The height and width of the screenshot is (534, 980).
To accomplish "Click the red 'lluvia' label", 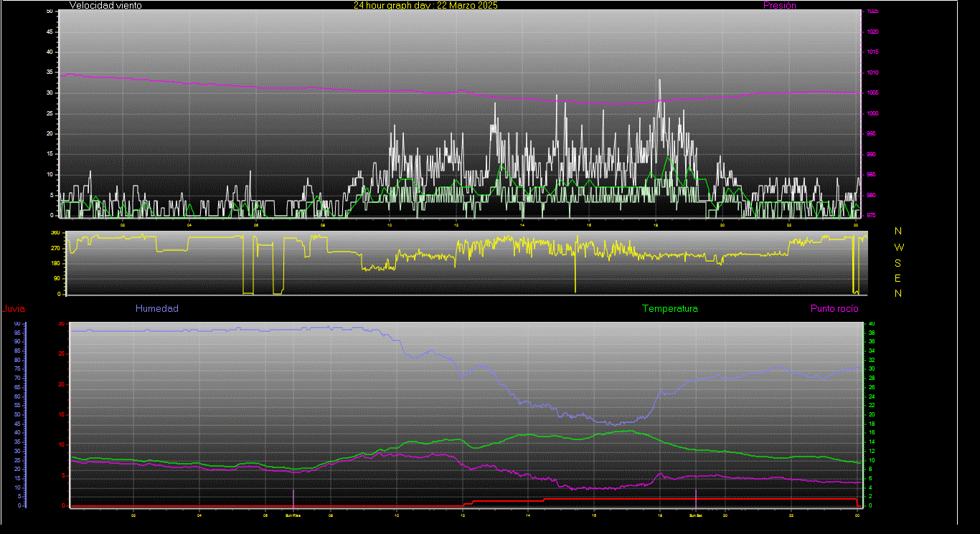I will pyautogui.click(x=14, y=309).
